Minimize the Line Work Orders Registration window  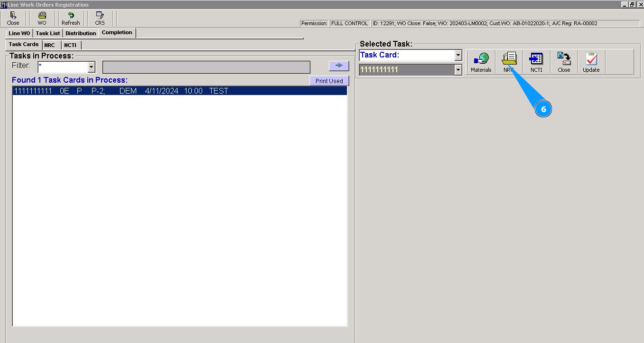(625, 4)
